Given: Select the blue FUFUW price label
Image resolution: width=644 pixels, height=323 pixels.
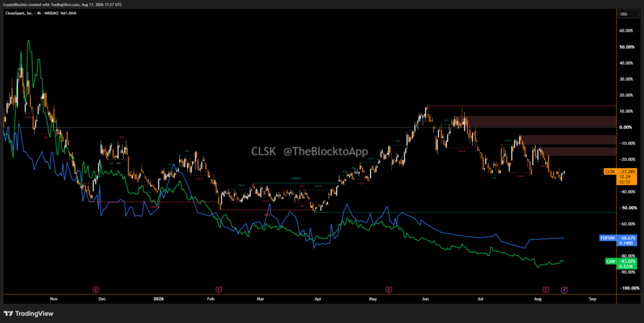Looking at the screenshot, I should coord(608,238).
